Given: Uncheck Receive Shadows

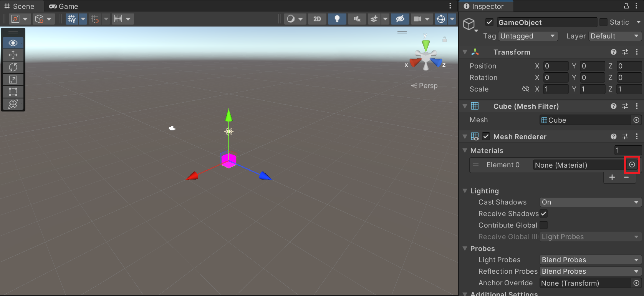Looking at the screenshot, I should coord(544,214).
